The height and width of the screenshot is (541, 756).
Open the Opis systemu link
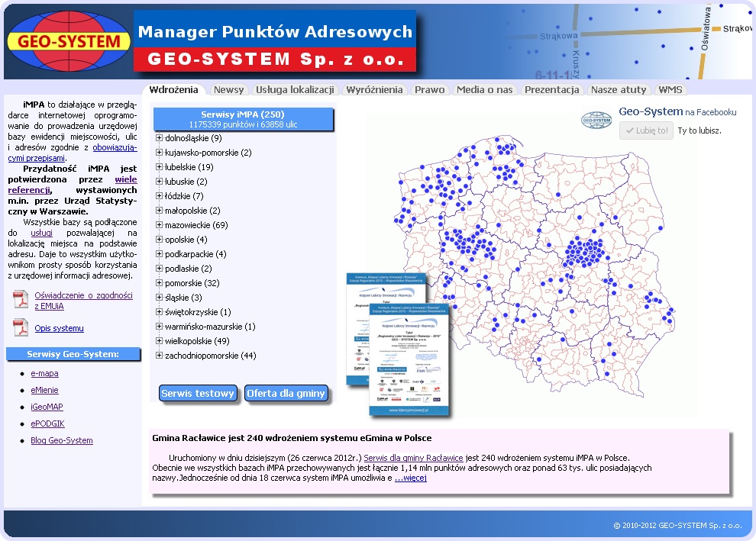[59, 328]
